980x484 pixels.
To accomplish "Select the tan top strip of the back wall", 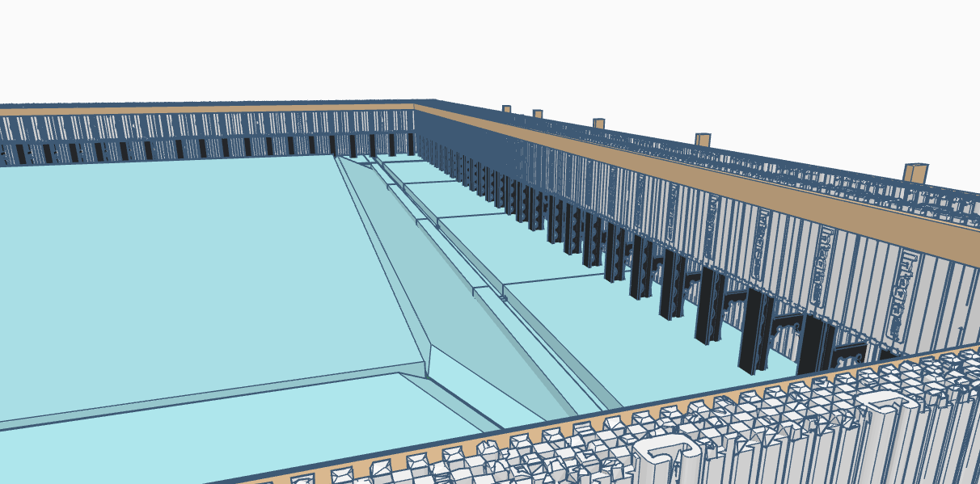I will click(202, 110).
